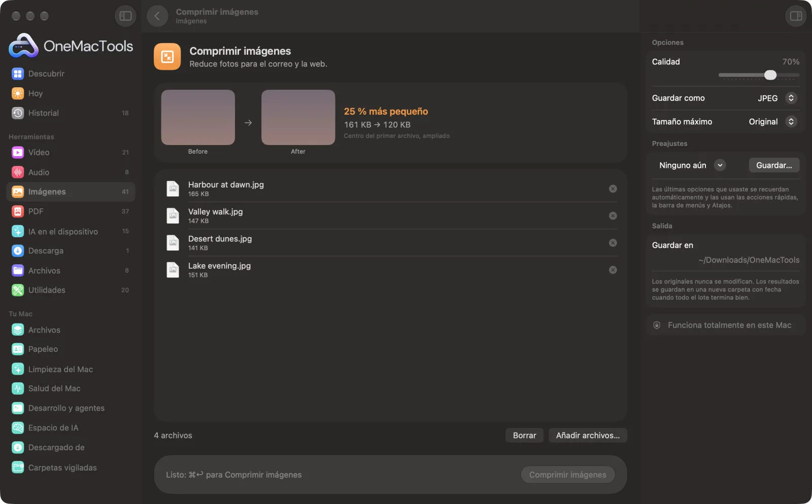Open Archivos under Tu Mac
Viewport: 812px width, 504px height.
[71, 330]
